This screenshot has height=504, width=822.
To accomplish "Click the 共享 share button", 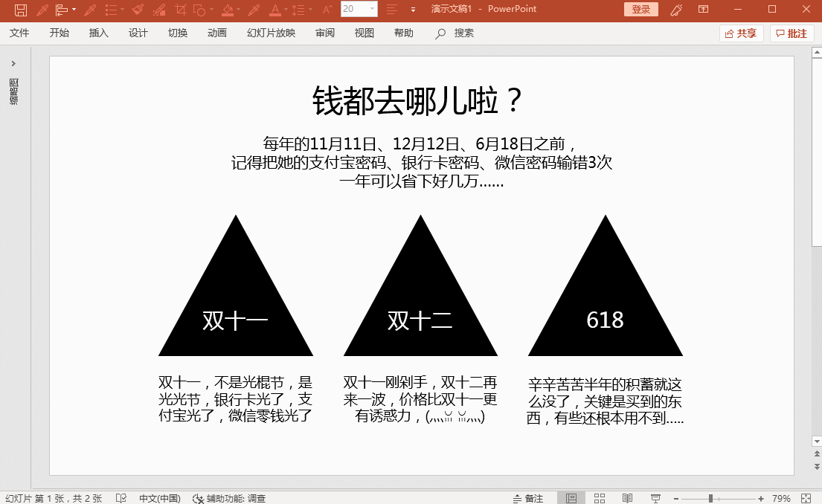I will point(741,33).
